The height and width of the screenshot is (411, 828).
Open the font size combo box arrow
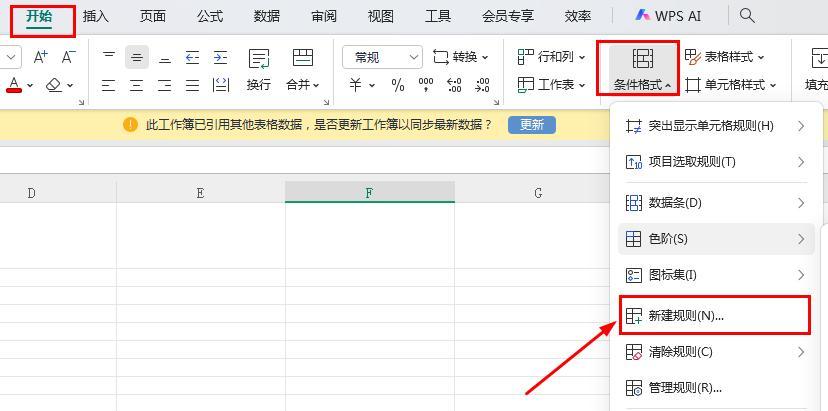coord(13,57)
